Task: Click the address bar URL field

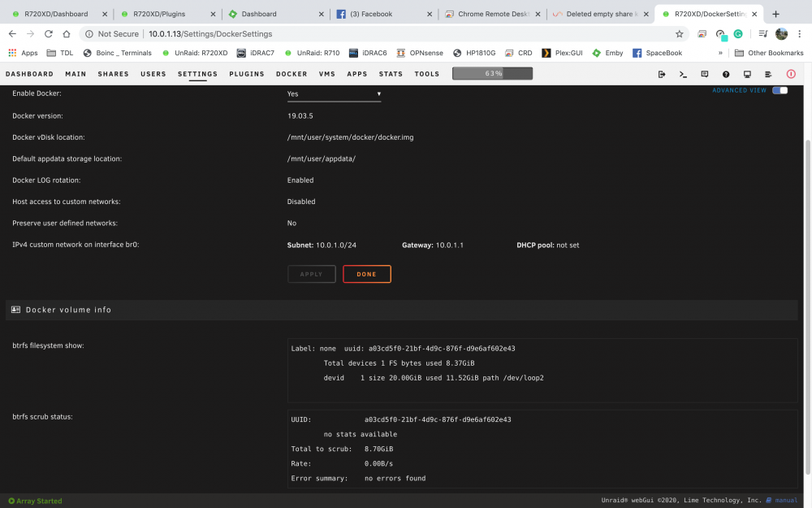Action: 383,33
